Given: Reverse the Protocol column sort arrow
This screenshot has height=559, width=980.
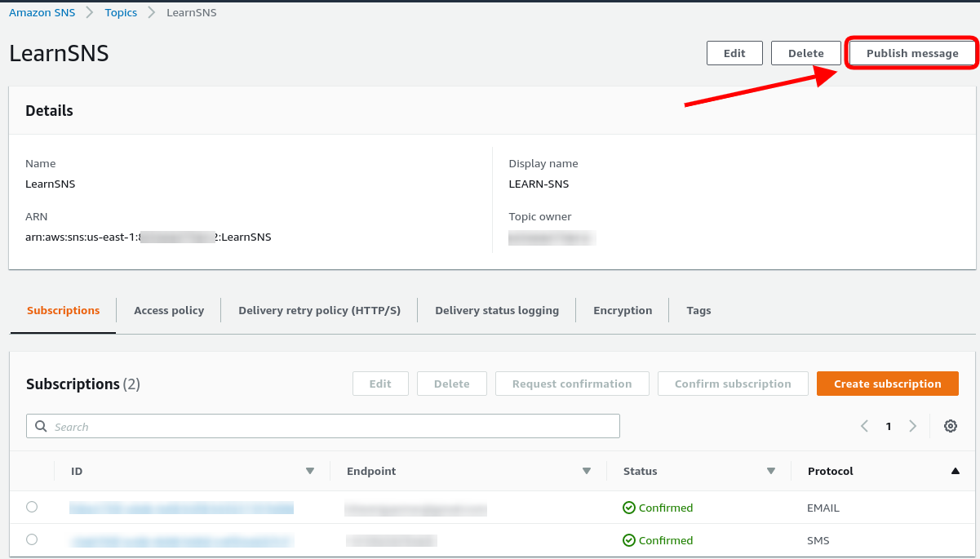Looking at the screenshot, I should [955, 471].
